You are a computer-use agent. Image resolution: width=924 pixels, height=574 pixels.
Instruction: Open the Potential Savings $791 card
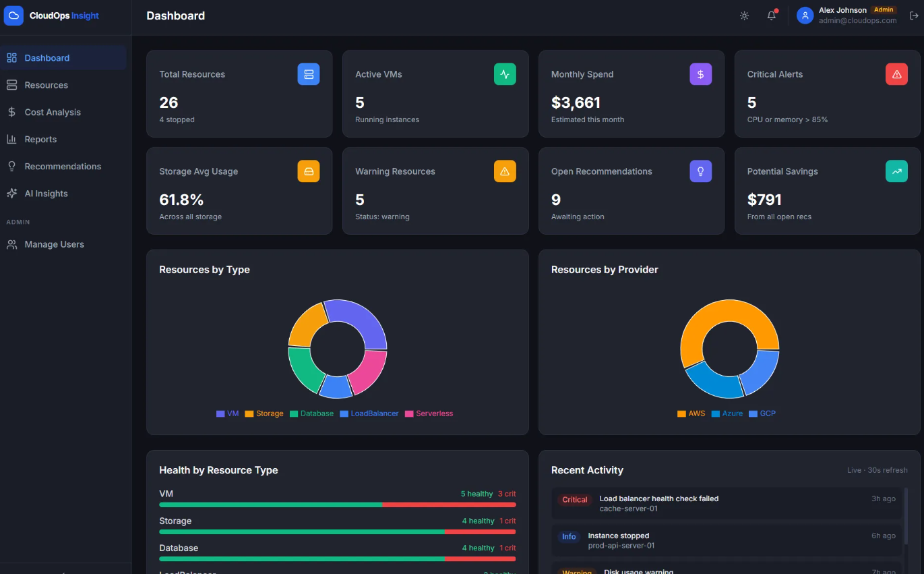tap(828, 191)
